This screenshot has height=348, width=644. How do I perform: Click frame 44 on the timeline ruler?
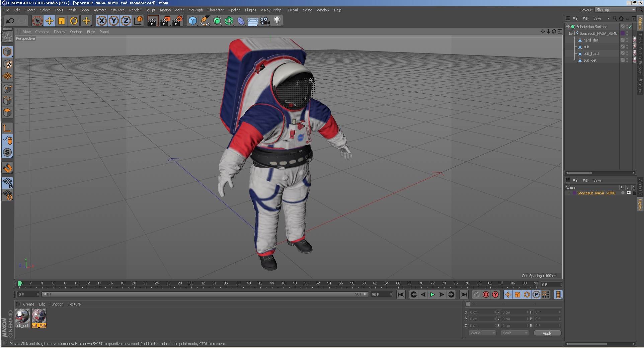coord(272,283)
